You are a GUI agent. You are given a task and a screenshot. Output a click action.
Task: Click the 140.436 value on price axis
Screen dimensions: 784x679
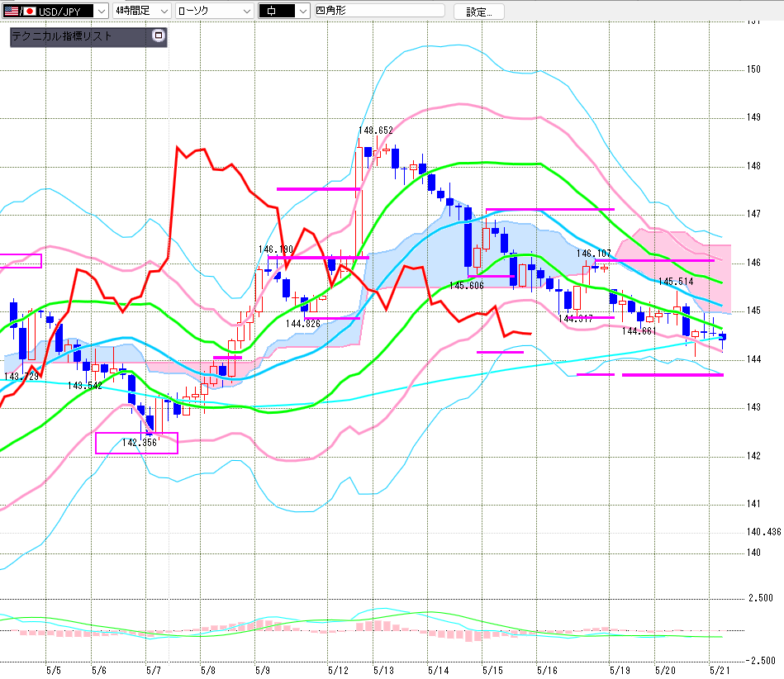[x=763, y=532]
